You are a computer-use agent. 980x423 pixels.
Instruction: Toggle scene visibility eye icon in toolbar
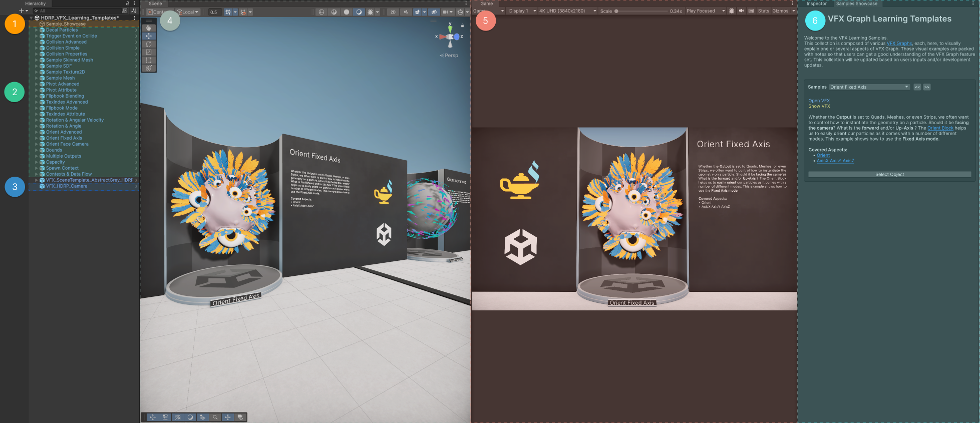(434, 12)
